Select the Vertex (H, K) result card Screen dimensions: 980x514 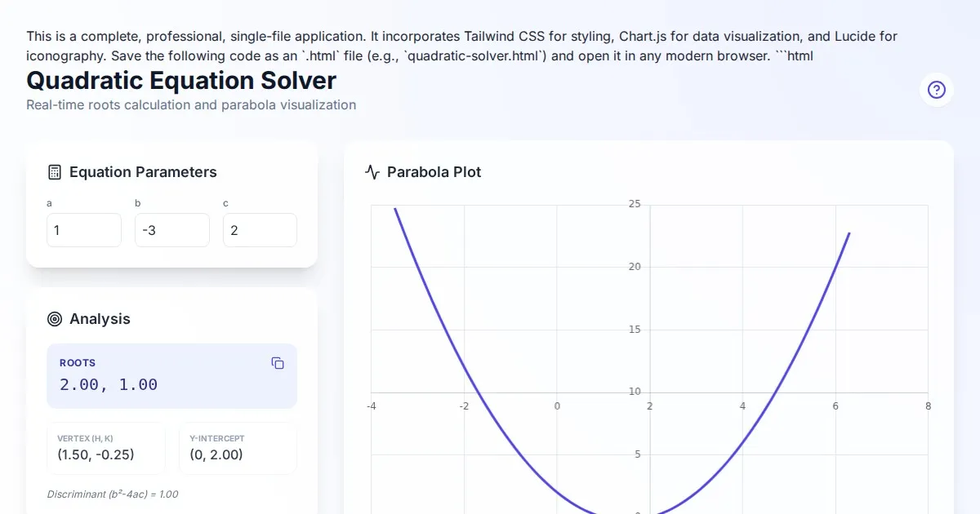106,448
